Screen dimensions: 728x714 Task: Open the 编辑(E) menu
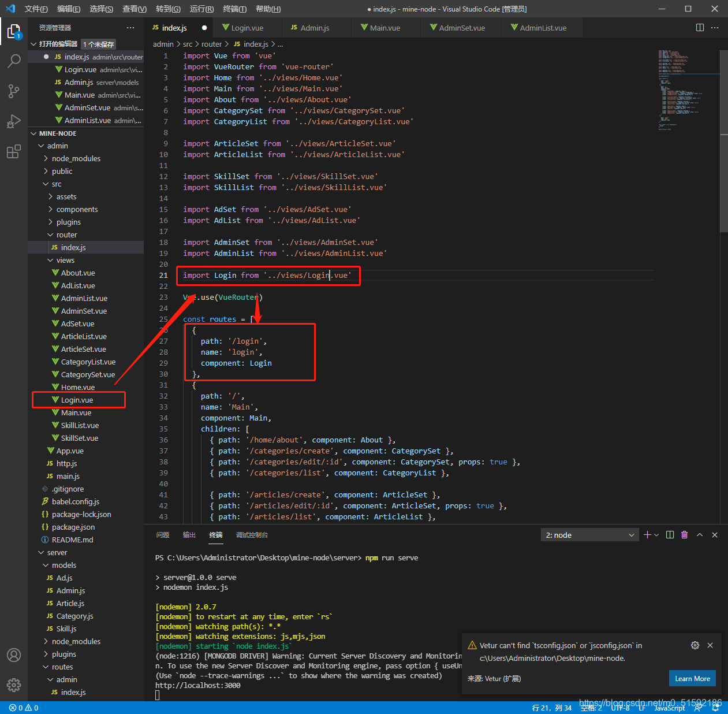[69, 9]
